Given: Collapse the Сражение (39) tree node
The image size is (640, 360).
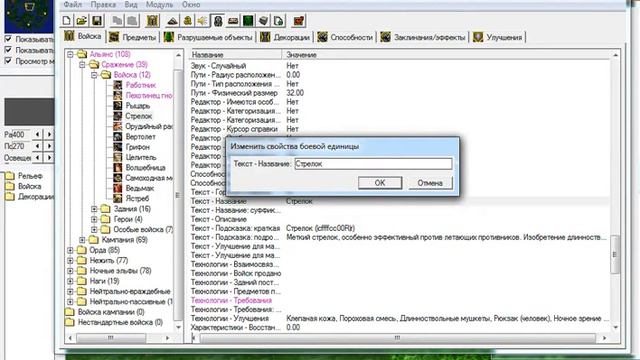Looking at the screenshot, I should [82, 64].
